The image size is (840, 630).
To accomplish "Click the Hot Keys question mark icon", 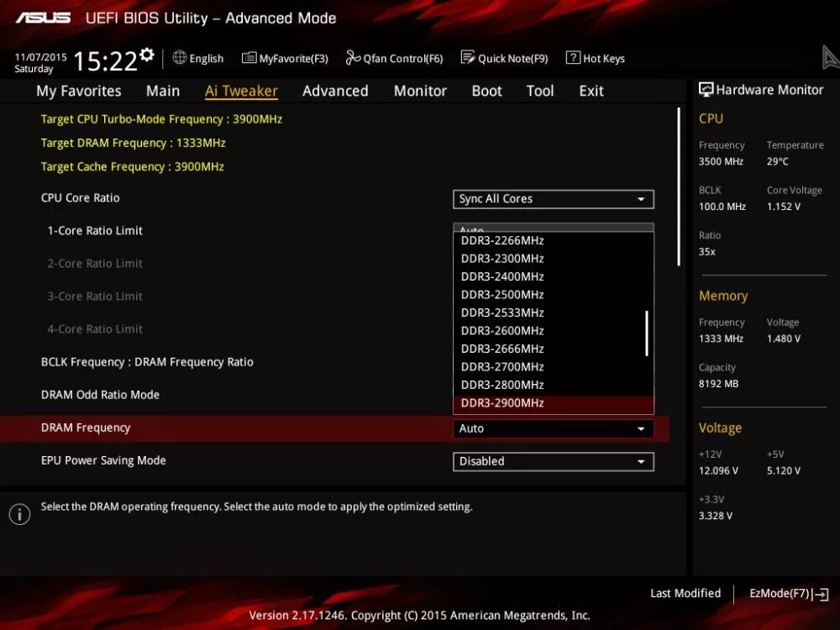I will pos(573,57).
